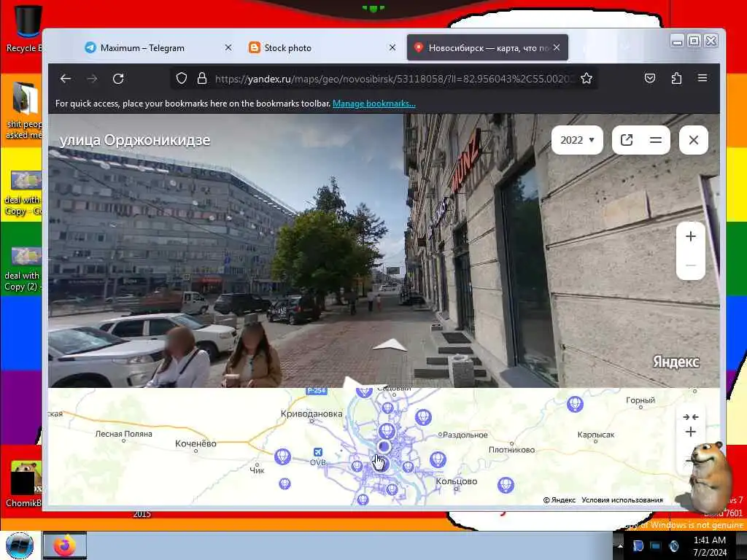Switch to the Maximum – Telegram tab
Viewport: 747px width, 560px height.
click(142, 47)
